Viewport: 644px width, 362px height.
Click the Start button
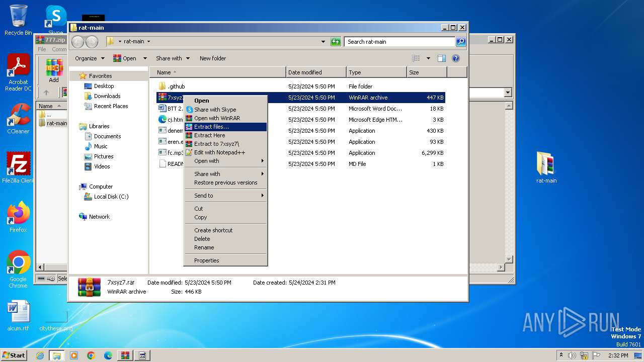click(x=14, y=355)
